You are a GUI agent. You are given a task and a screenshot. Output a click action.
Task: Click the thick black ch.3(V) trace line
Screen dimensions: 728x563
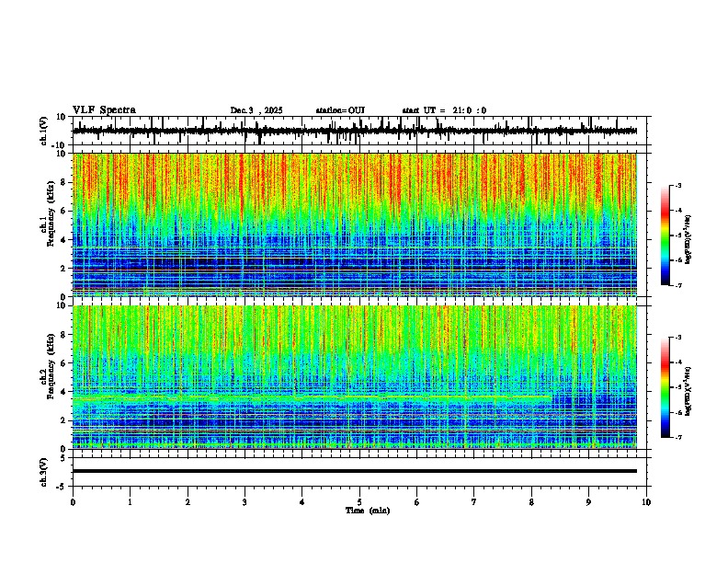tap(355, 471)
